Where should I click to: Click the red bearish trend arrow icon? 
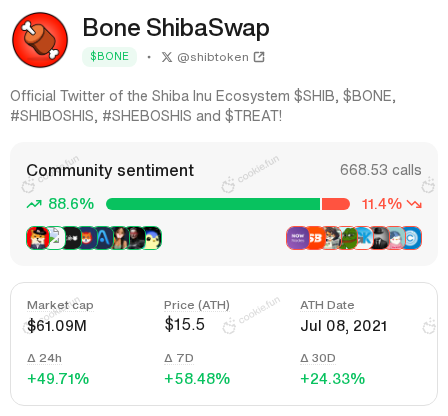416,204
